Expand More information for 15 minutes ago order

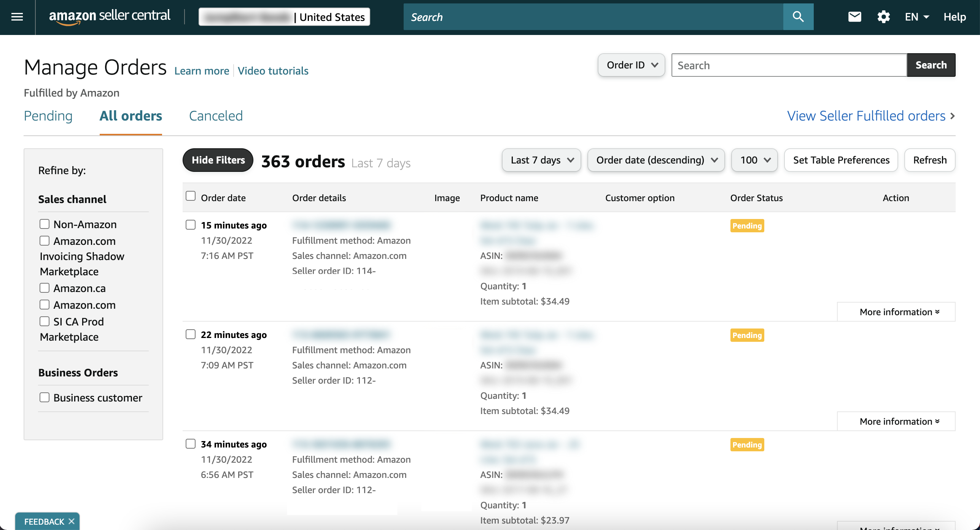(x=896, y=312)
